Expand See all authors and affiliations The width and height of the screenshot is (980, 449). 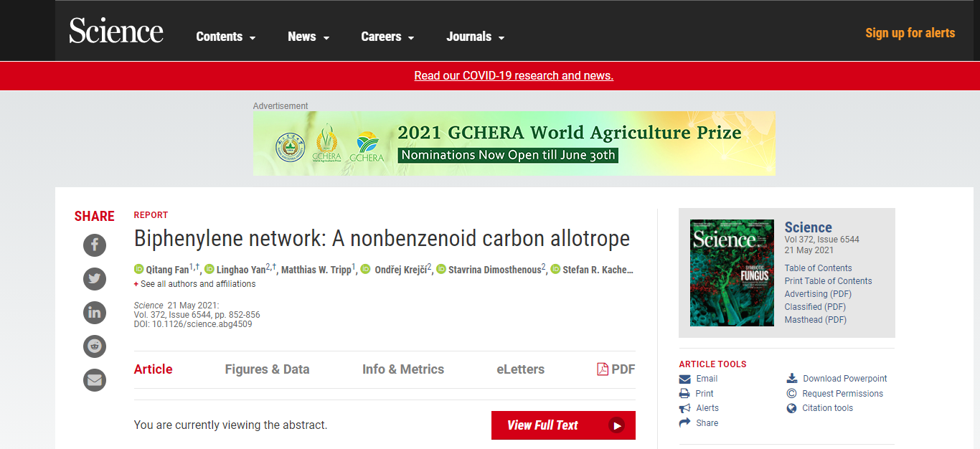(194, 284)
